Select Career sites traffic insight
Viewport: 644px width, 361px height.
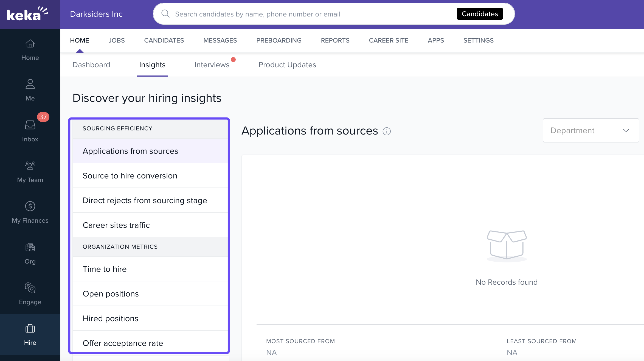[x=116, y=225]
